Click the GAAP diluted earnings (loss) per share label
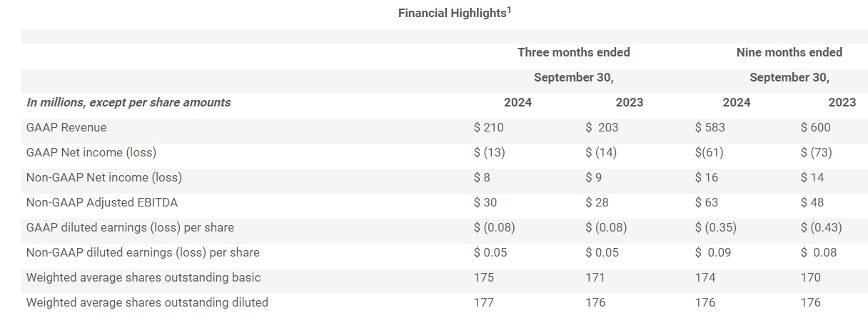The width and height of the screenshot is (868, 318). point(130,227)
